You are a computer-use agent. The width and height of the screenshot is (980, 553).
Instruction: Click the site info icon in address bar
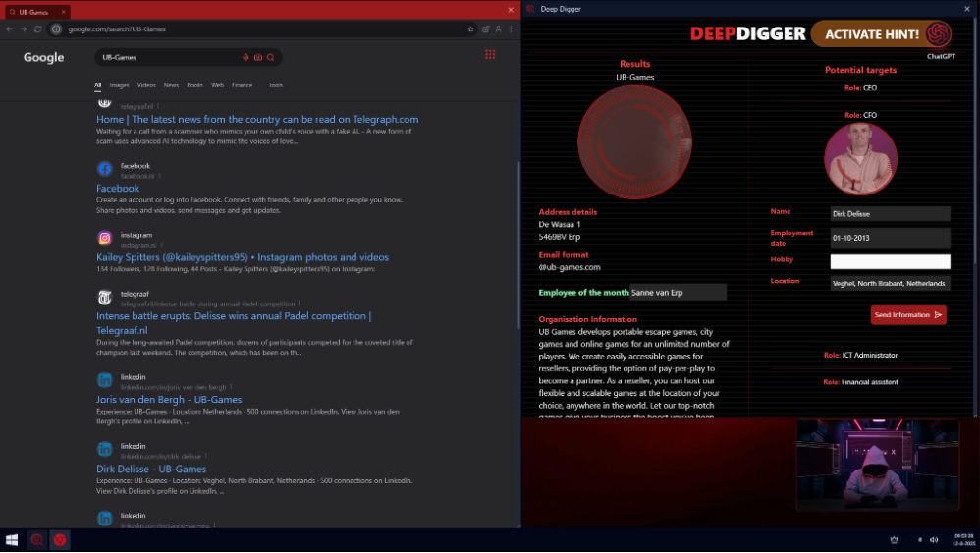56,29
